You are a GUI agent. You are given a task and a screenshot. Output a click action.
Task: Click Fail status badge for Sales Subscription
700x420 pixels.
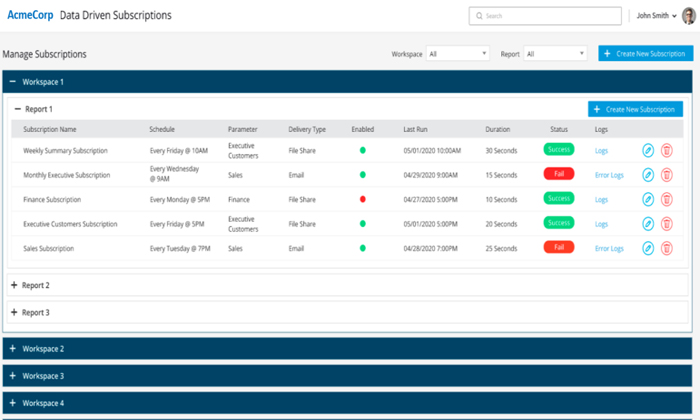click(558, 247)
